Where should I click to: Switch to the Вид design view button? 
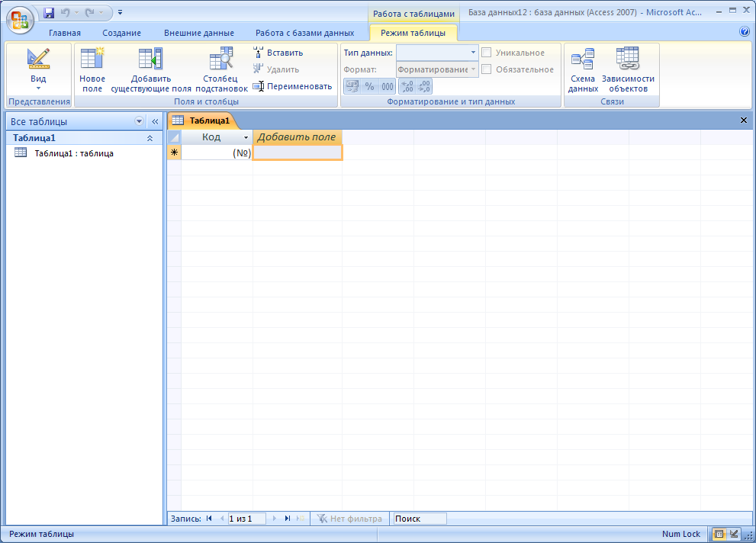(38, 64)
